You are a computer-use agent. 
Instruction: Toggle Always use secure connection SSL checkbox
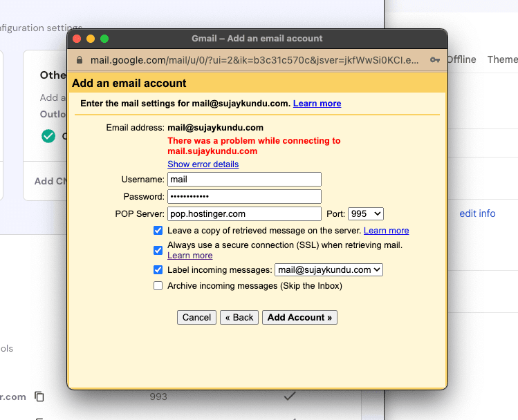tap(158, 250)
